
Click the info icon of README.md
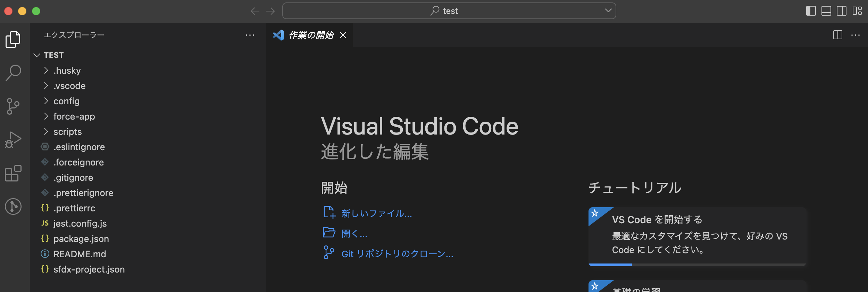tap(45, 254)
